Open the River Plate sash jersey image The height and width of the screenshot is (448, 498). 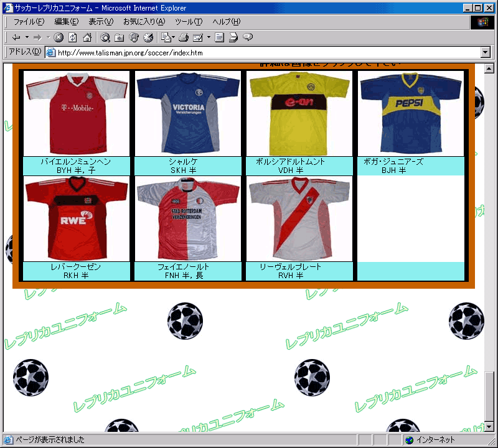[299, 219]
